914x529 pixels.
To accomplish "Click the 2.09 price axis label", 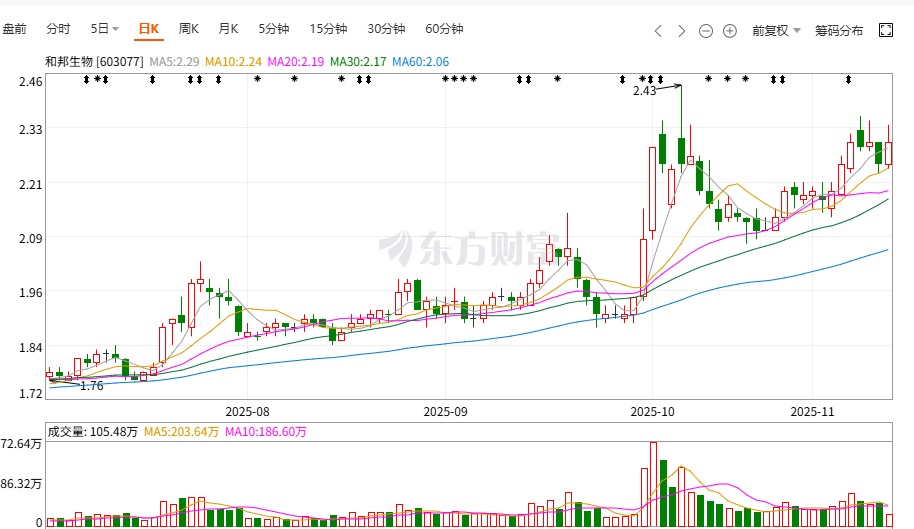I will pyautogui.click(x=30, y=238).
